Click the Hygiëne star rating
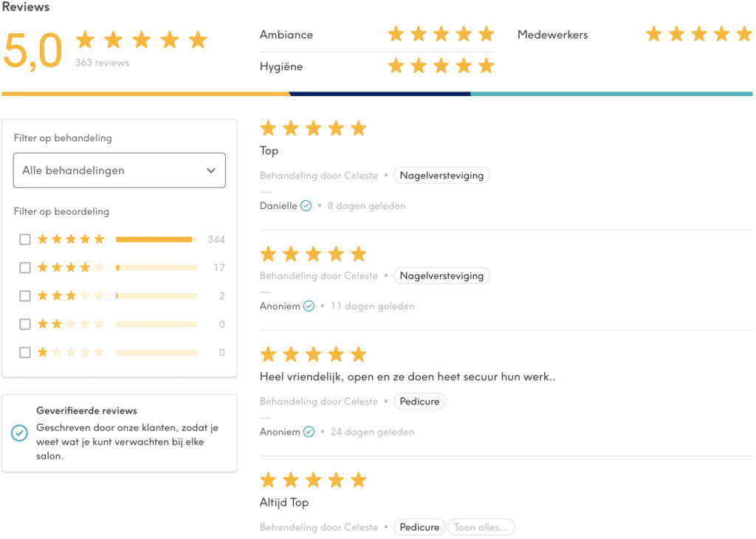The height and width of the screenshot is (539, 756). click(x=441, y=66)
